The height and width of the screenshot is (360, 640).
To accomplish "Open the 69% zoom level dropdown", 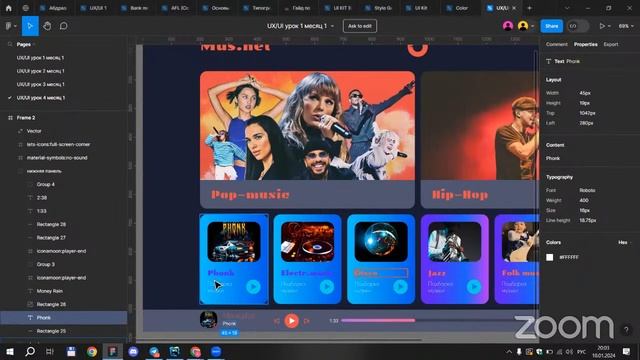I will coord(626,26).
